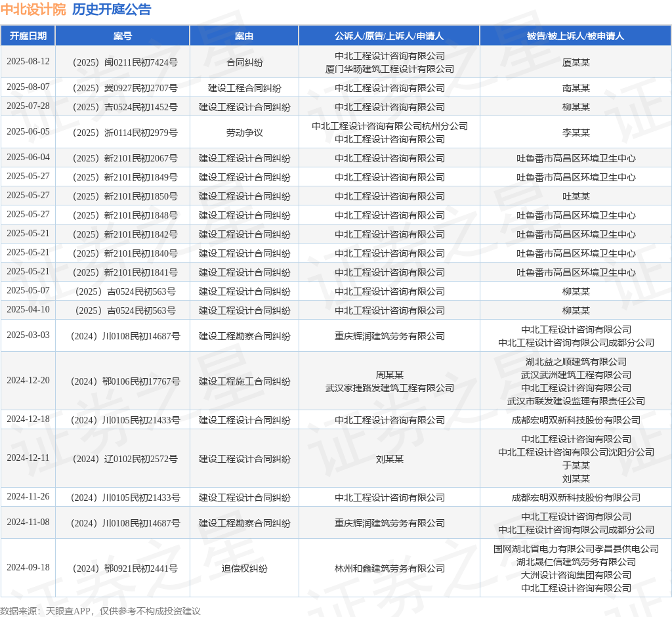Click plaintiff 武汉家捷路发建筑工程有限公司
672x617 pixels.
(x=389, y=388)
